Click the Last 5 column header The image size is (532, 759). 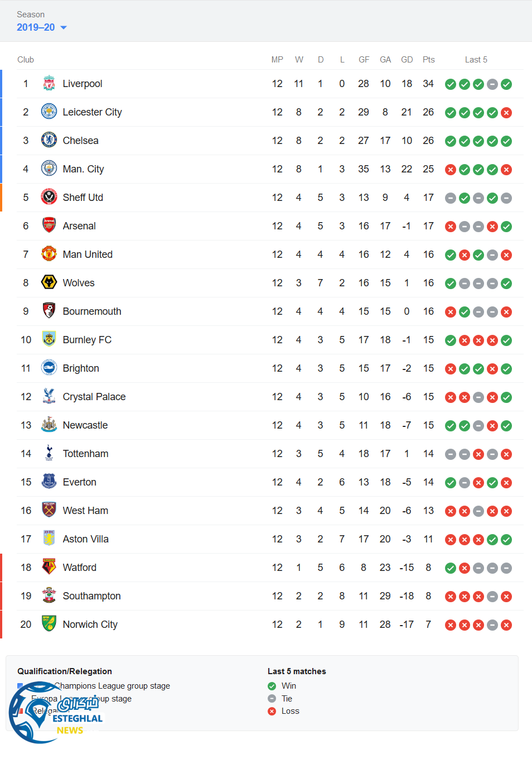click(476, 60)
